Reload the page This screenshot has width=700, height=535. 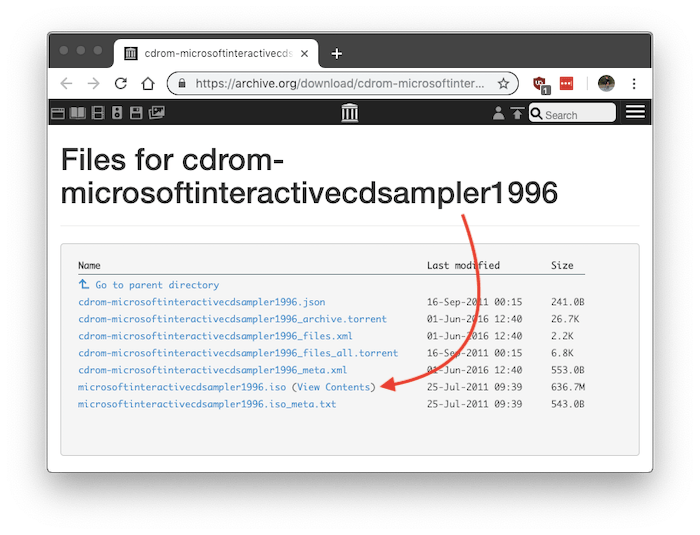(121, 84)
